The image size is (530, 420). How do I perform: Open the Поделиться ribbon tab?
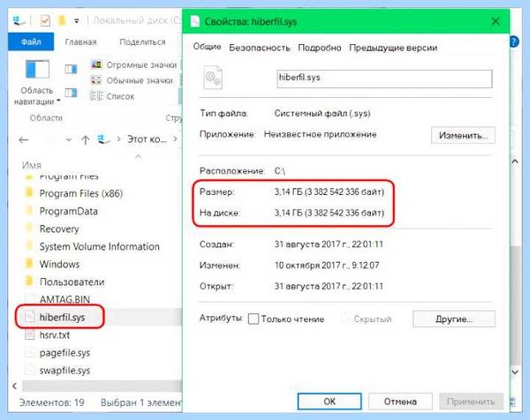[x=142, y=41]
